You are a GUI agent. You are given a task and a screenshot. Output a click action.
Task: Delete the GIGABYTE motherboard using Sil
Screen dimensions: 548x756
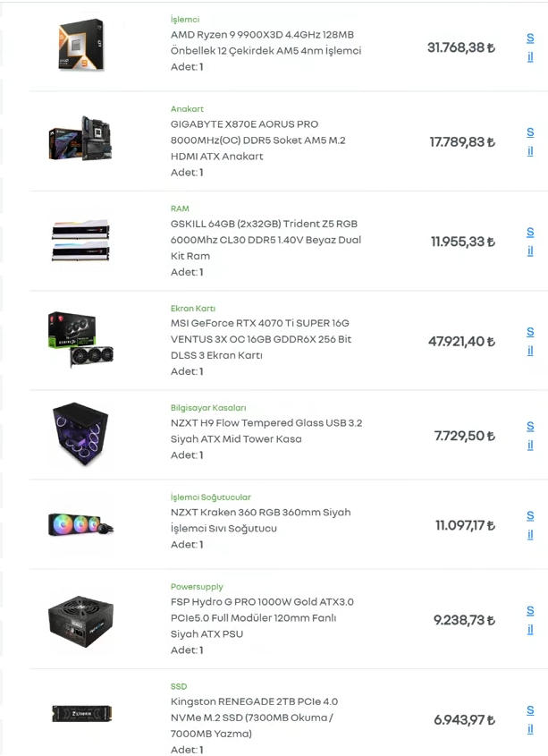[530, 141]
